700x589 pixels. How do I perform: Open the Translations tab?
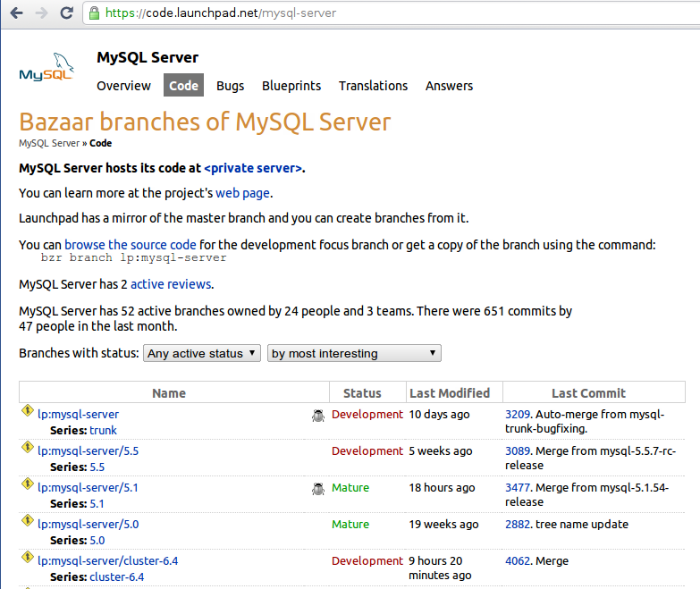[373, 86]
